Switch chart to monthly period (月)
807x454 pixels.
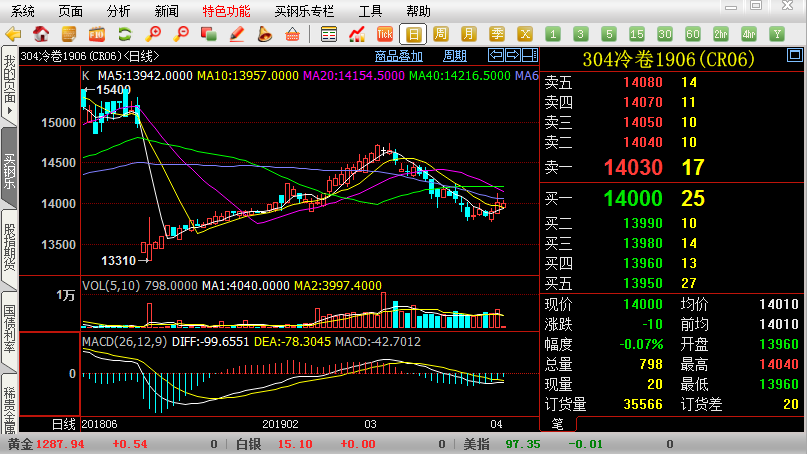pos(468,34)
